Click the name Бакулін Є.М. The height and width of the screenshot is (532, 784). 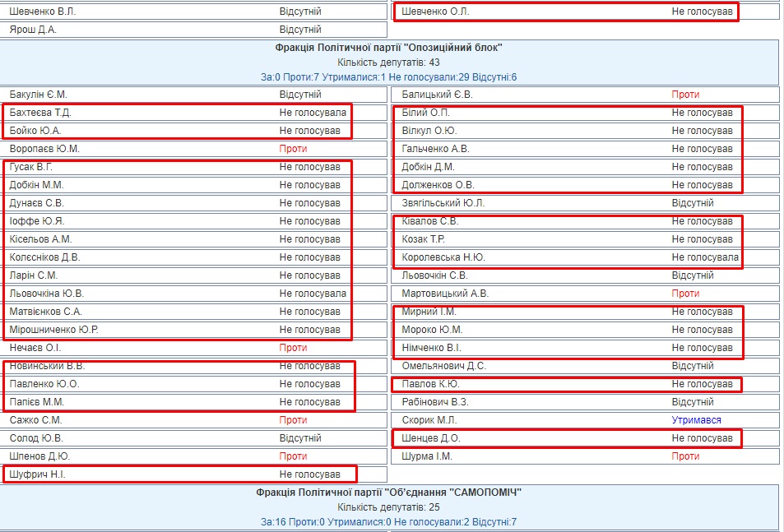(x=39, y=95)
